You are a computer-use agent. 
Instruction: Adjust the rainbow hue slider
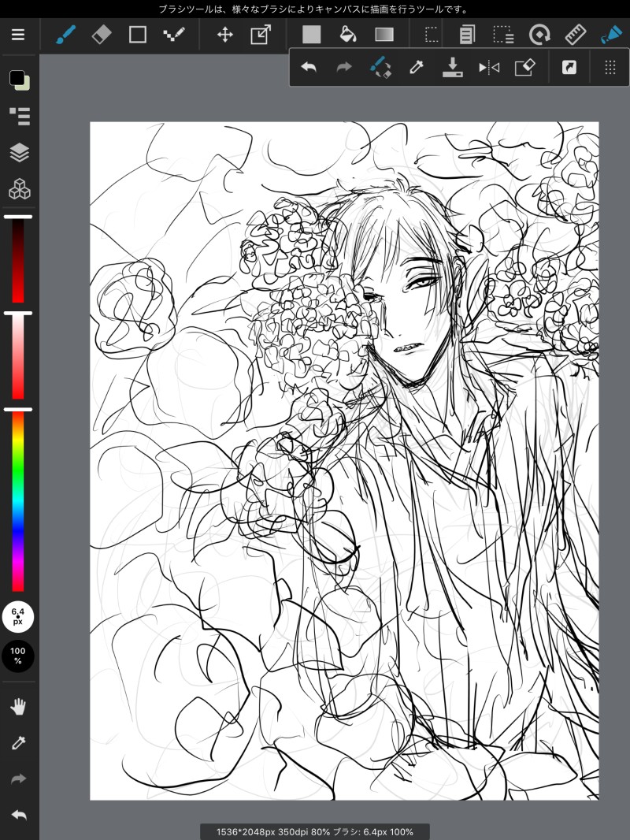pyautogui.click(x=18, y=501)
